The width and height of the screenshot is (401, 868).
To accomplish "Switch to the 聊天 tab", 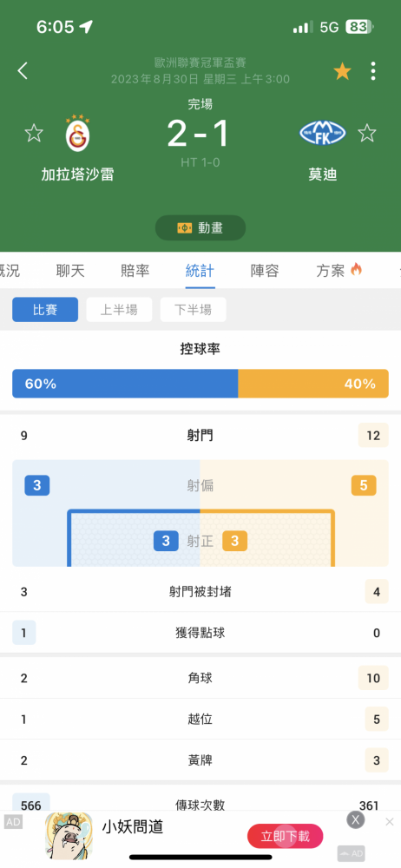I will pyautogui.click(x=70, y=271).
